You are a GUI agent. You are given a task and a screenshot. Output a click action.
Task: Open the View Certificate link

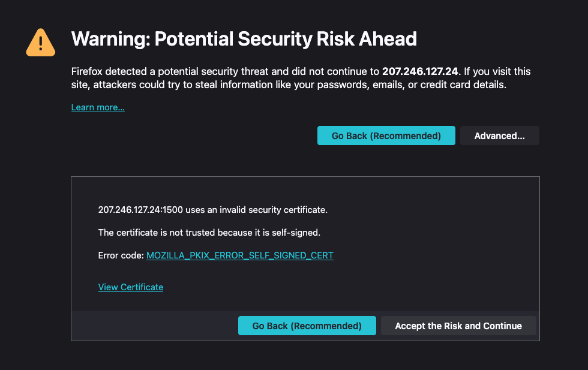[131, 287]
